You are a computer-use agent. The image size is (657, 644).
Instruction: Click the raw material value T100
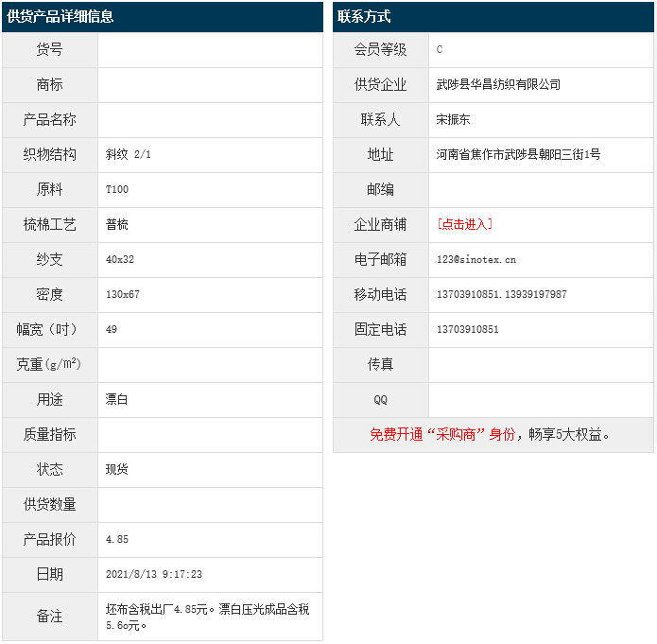117,189
